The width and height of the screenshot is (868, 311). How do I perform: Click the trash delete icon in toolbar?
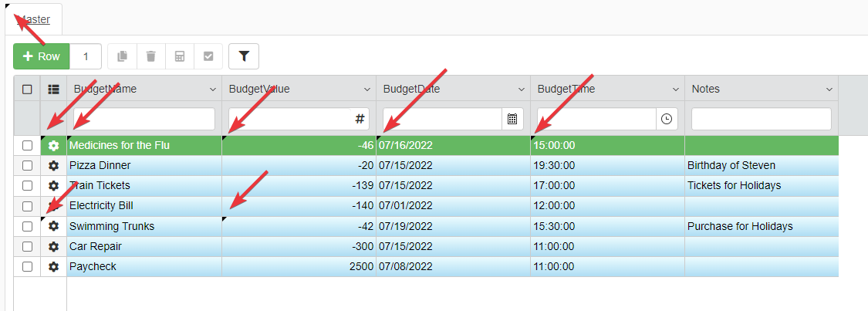(x=150, y=56)
